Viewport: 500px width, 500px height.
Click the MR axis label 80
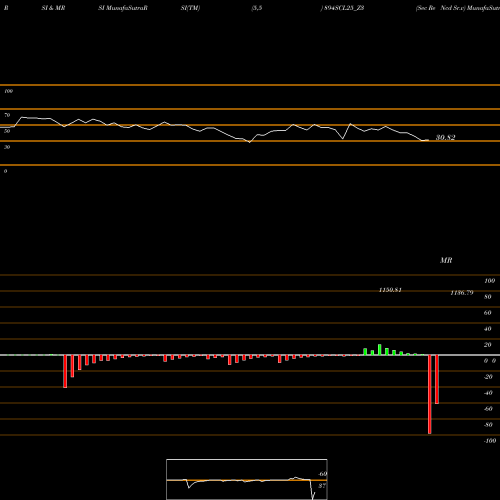[488, 297]
